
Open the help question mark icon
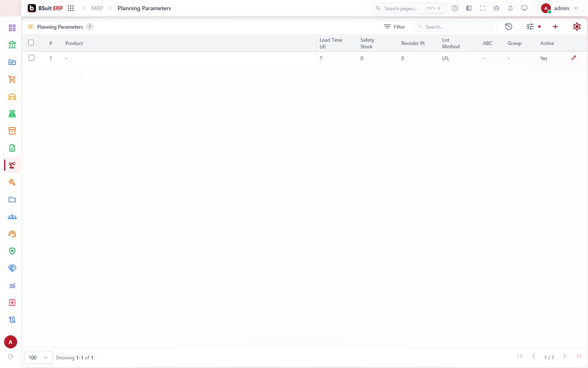[x=455, y=8]
